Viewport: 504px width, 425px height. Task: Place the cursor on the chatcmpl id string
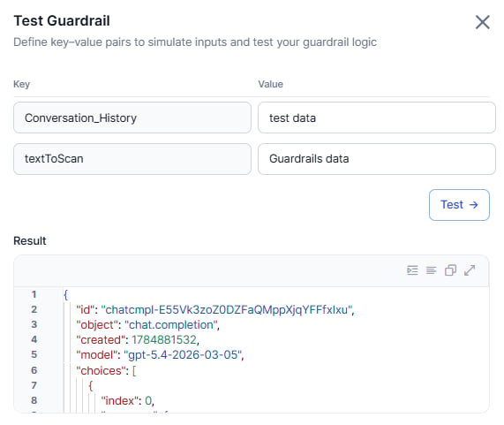pyautogui.click(x=227, y=309)
